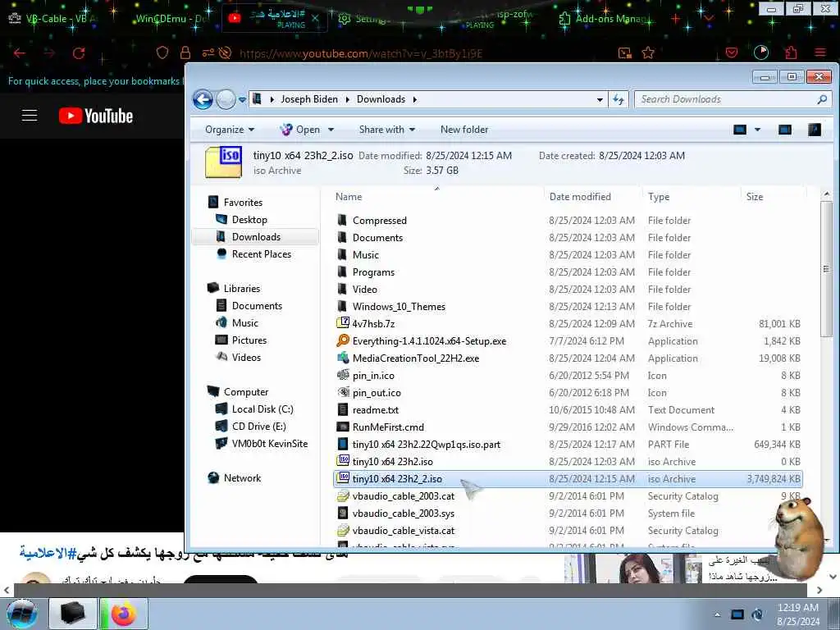840x630 pixels.
Task: Click Joseph Biden in the breadcrumb
Action: tap(309, 99)
